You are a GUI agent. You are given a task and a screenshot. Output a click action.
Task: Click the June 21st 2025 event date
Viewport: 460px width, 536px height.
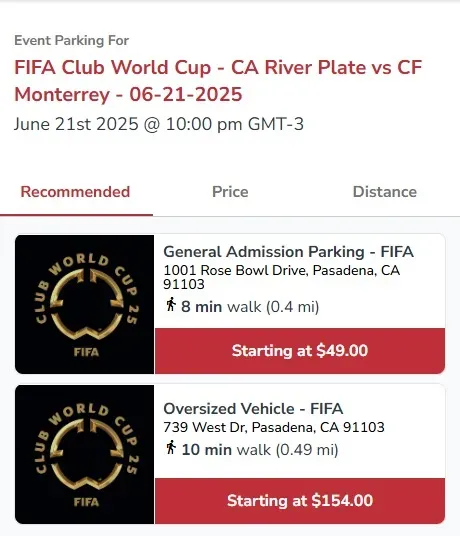tap(159, 124)
